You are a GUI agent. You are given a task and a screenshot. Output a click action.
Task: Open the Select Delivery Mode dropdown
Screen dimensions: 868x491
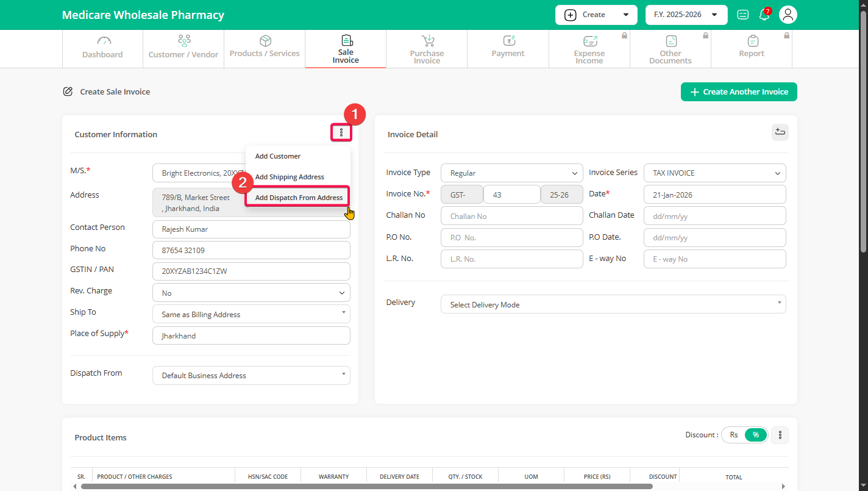tap(613, 304)
